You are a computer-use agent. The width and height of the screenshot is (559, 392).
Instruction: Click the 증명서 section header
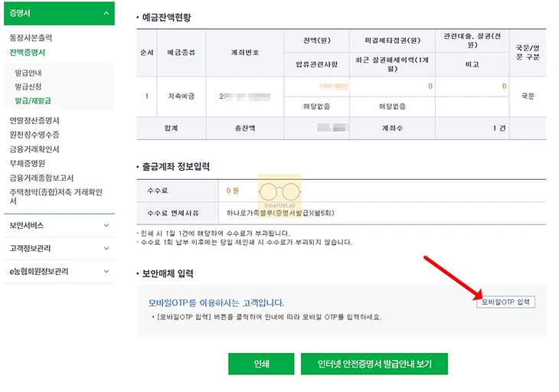59,13
